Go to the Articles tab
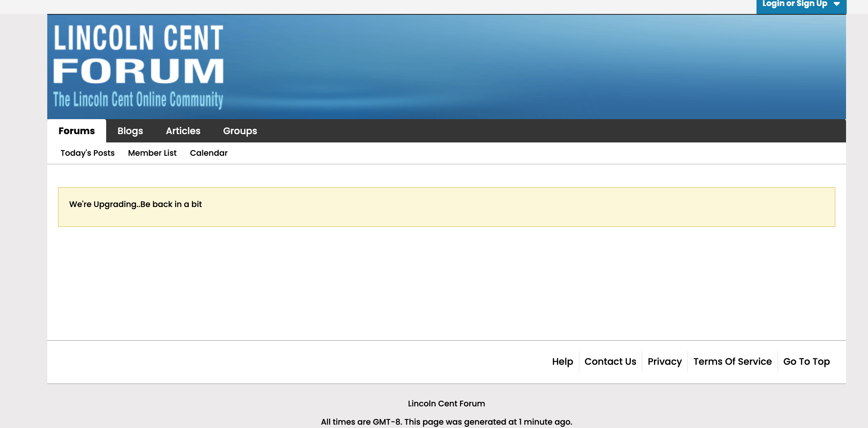Screen dimensions: 868x428 tap(183, 131)
